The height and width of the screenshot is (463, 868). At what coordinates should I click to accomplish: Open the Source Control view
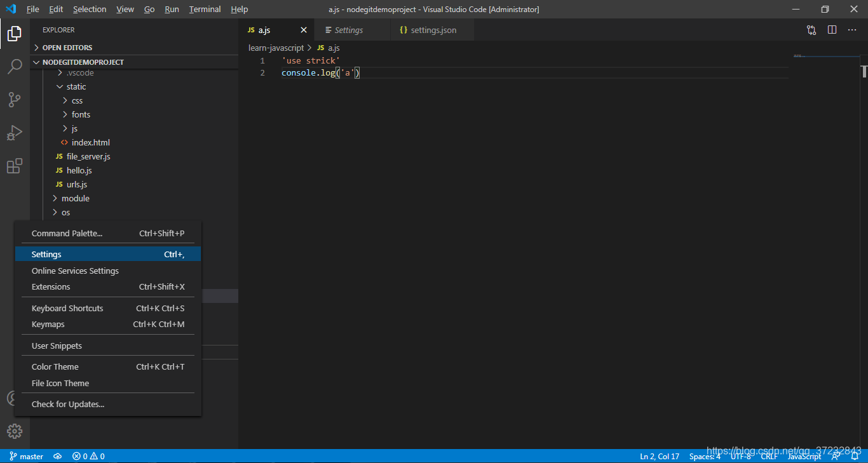[15, 100]
